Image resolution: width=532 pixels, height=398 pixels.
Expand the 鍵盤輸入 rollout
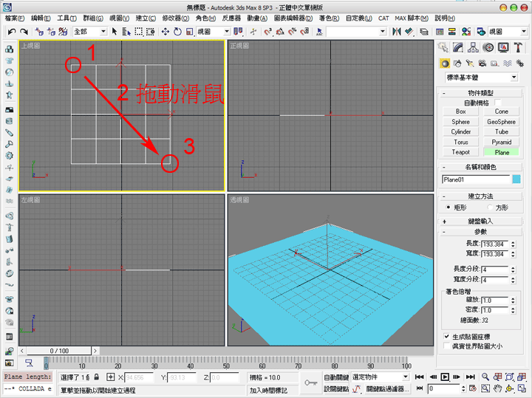(x=480, y=221)
